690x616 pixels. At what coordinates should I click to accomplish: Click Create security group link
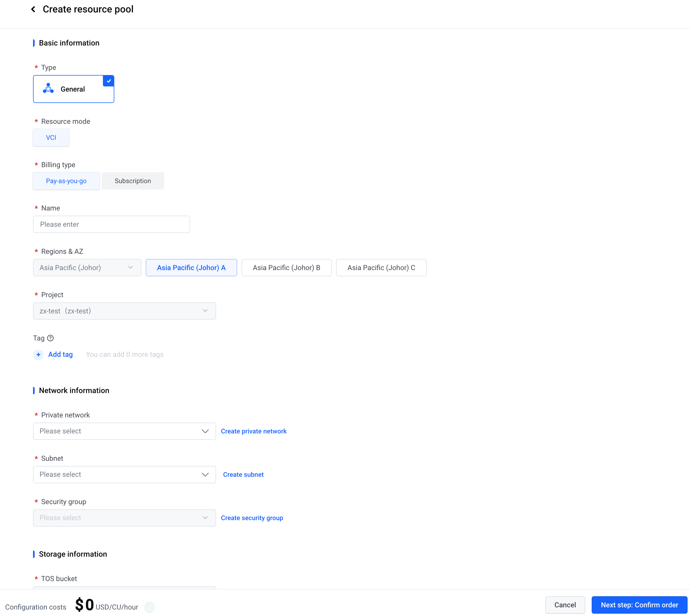tap(252, 518)
